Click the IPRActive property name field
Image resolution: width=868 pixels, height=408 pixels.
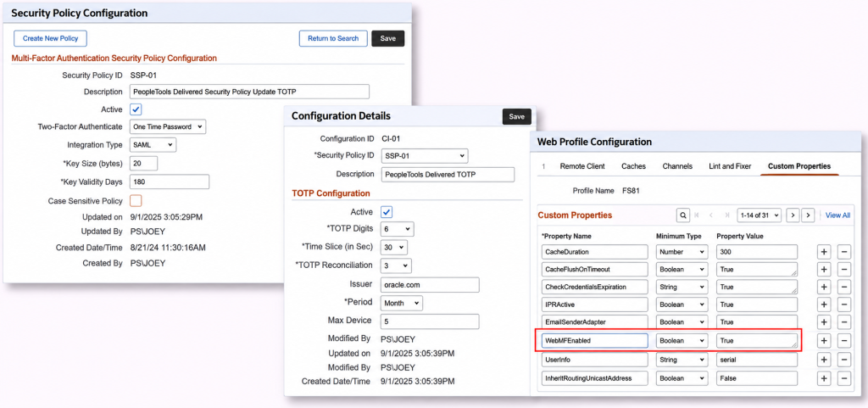coord(594,305)
